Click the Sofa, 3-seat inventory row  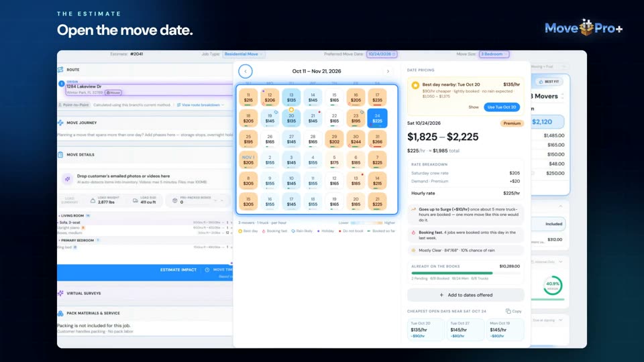tap(145, 223)
